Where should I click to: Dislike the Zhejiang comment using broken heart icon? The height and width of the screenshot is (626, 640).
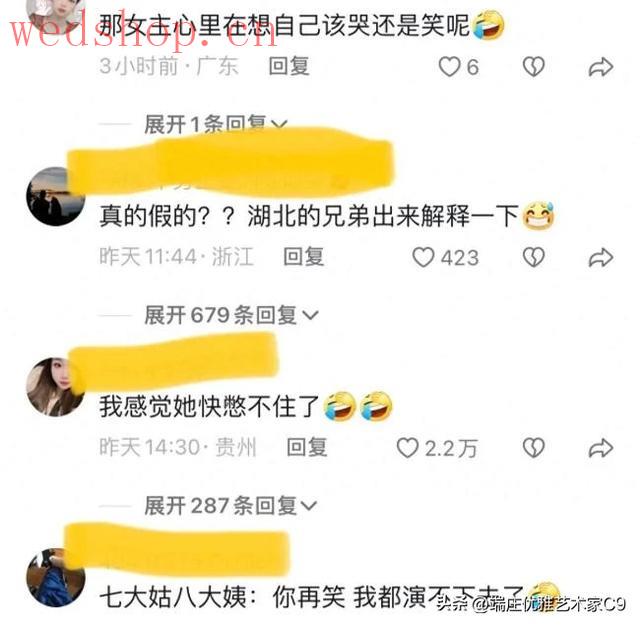point(534,258)
